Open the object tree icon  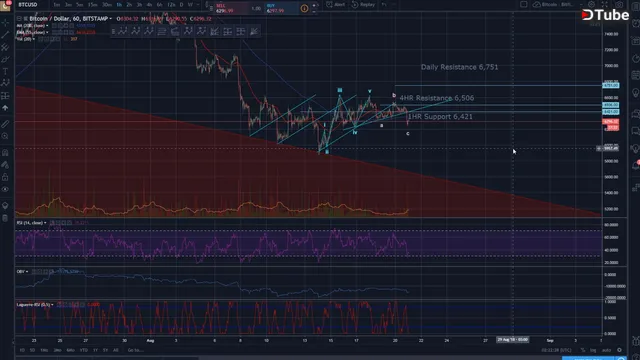[5, 205]
